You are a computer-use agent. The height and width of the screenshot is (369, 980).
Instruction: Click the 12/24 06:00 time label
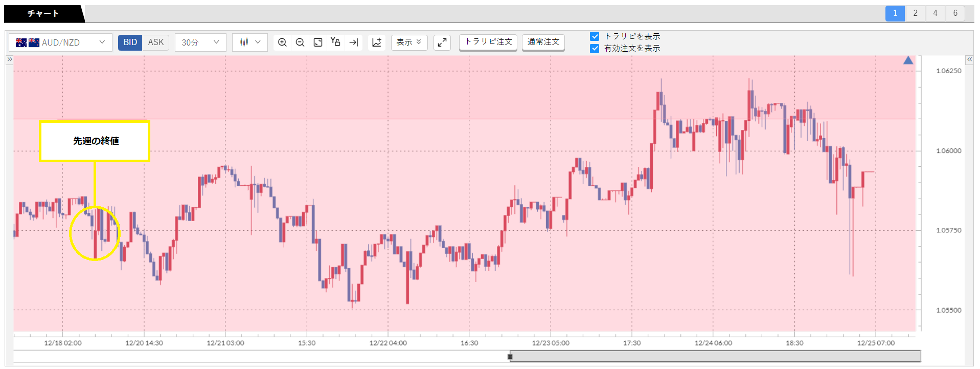[713, 343]
